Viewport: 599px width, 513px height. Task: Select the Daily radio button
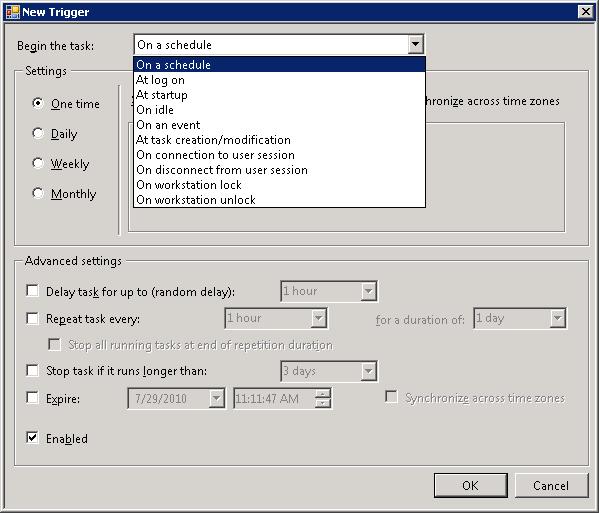point(38,133)
